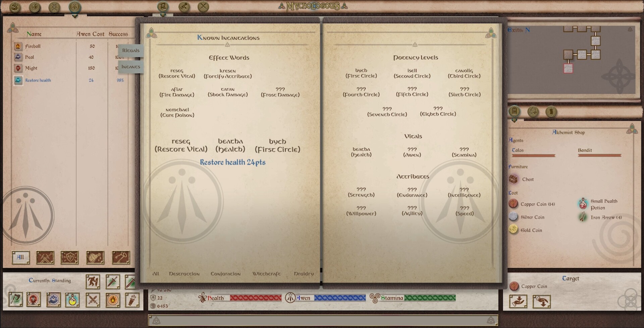
Task: Toggle the All filter under the spell list
Action: pyautogui.click(x=20, y=257)
